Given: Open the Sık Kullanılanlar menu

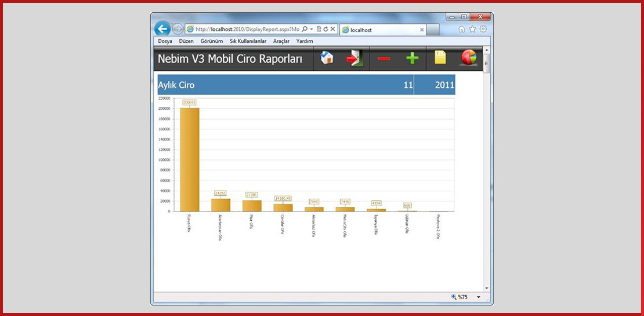Looking at the screenshot, I should click(x=248, y=41).
